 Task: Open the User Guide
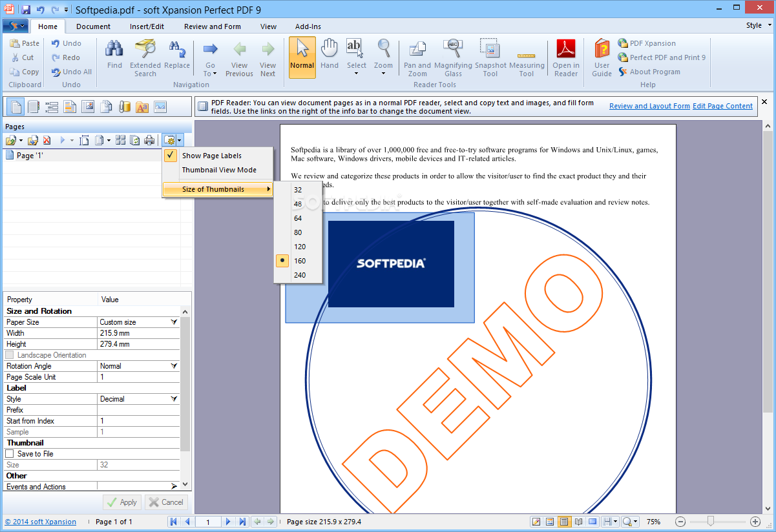coord(602,57)
